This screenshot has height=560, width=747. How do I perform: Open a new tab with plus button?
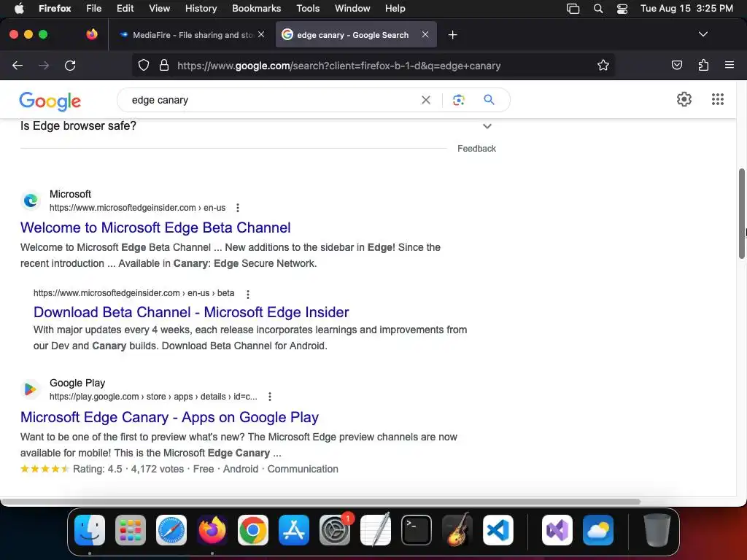click(452, 35)
